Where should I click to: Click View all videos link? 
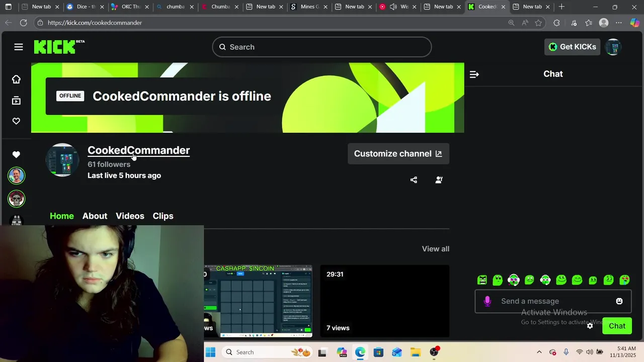click(x=435, y=249)
